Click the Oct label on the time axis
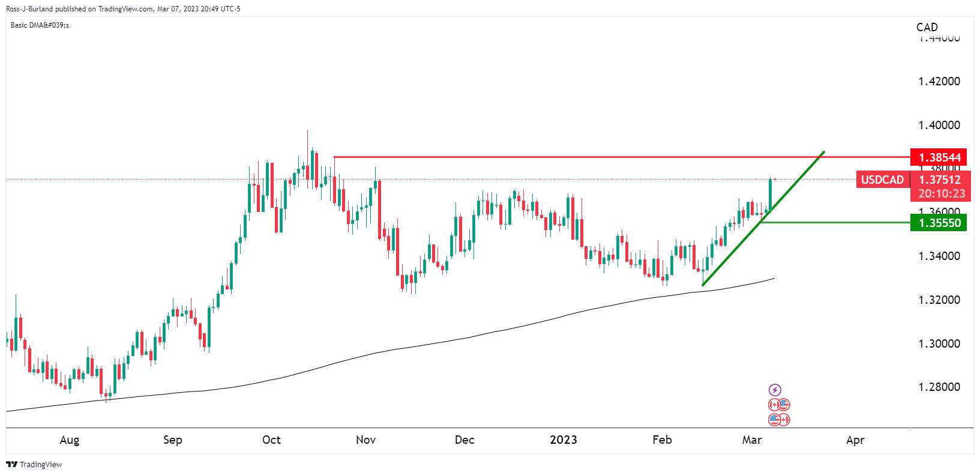980x475 pixels. 271,440
